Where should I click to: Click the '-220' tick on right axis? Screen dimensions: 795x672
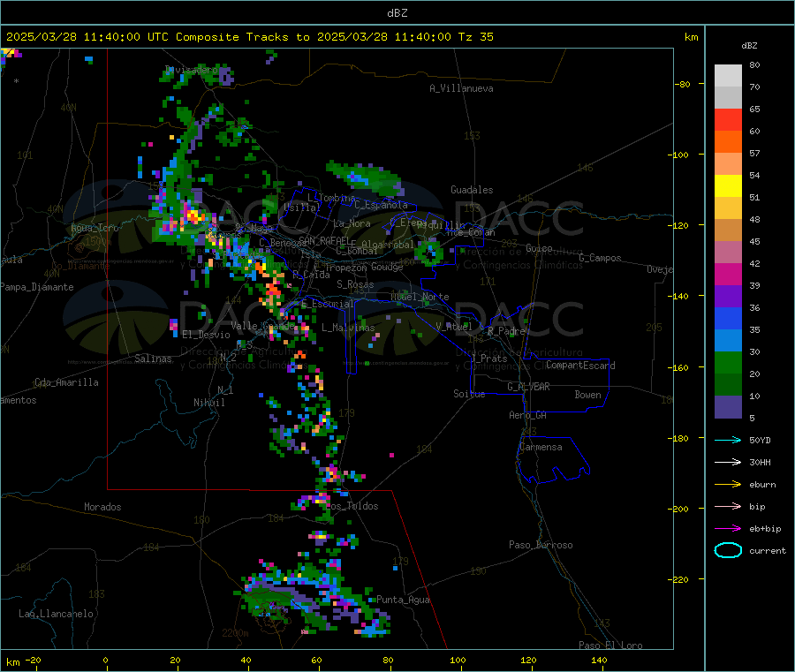[680, 579]
